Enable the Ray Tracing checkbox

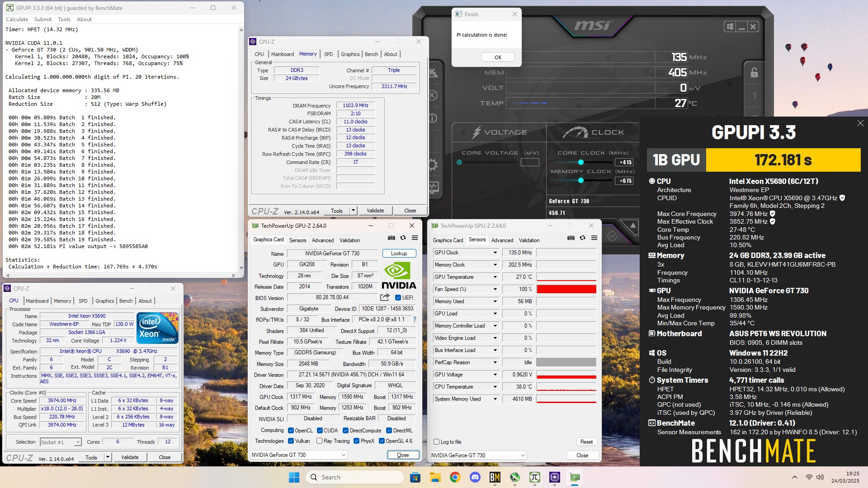tap(320, 441)
